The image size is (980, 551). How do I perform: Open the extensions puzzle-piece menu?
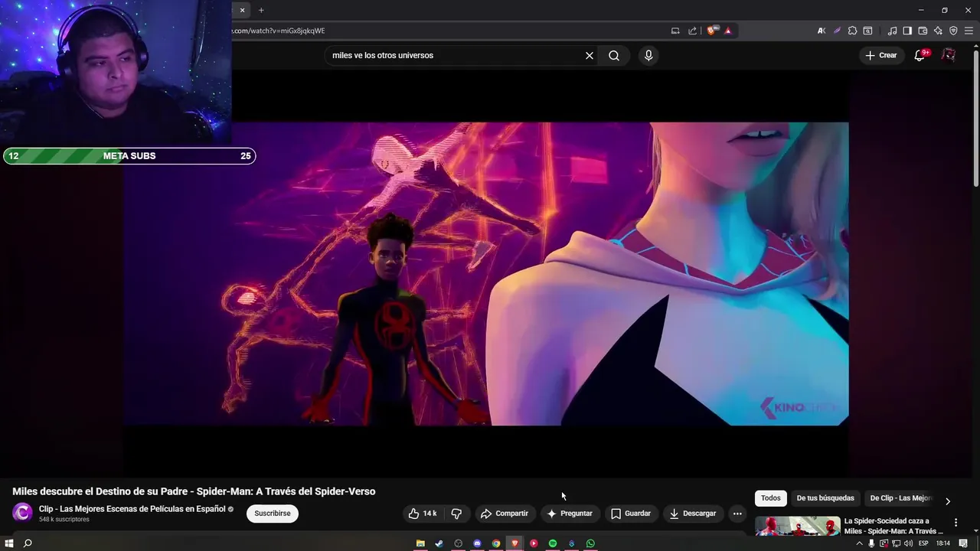(x=852, y=31)
